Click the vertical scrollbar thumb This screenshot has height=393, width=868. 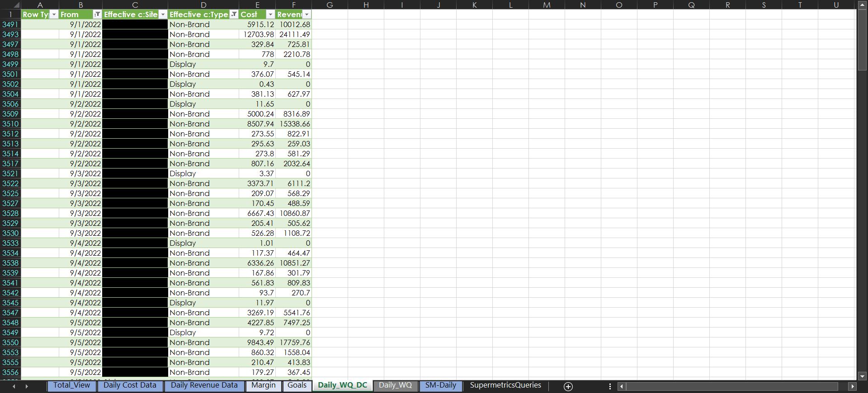(862, 40)
